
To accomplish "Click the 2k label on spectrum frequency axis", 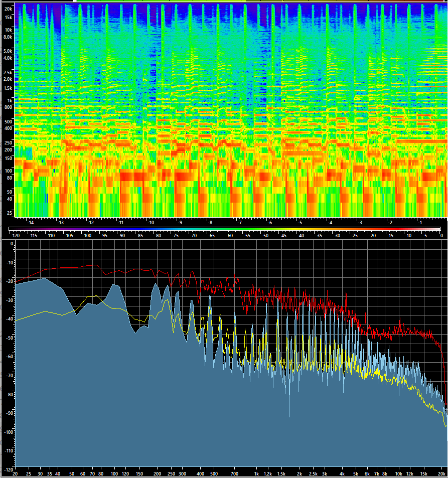I will tap(300, 474).
